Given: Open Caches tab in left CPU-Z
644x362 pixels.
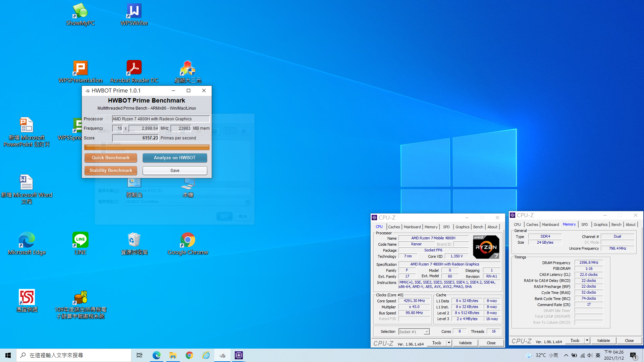Looking at the screenshot, I should (x=394, y=227).
